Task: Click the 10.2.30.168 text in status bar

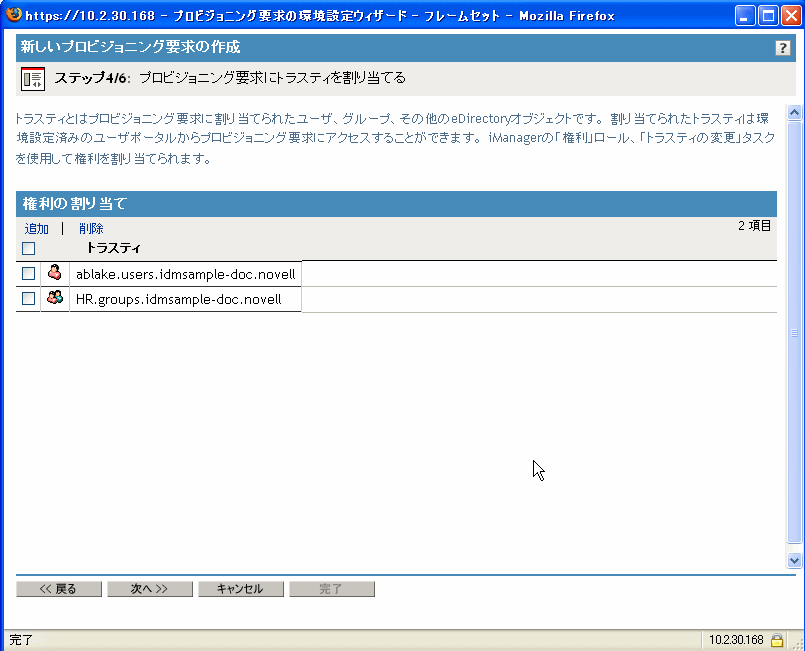Action: 737,639
